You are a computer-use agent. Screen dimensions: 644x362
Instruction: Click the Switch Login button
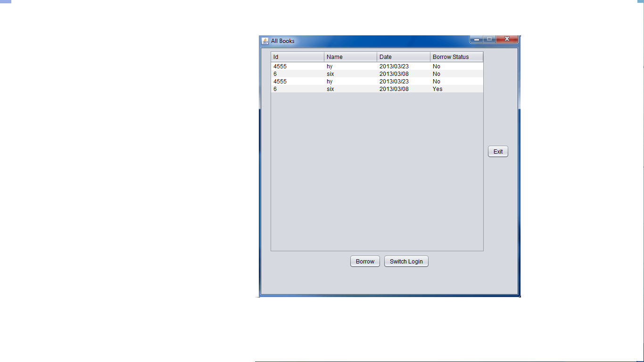[406, 261]
